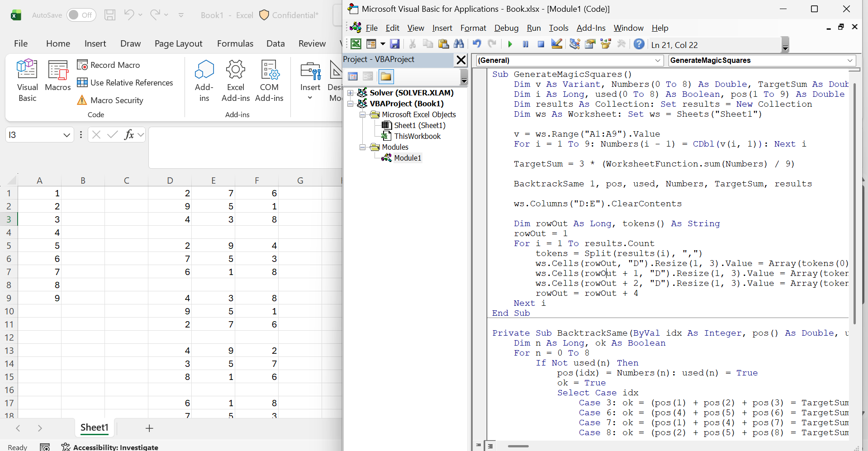868x451 pixels.
Task: Open Macro Security in the Code group
Action: coord(110,100)
